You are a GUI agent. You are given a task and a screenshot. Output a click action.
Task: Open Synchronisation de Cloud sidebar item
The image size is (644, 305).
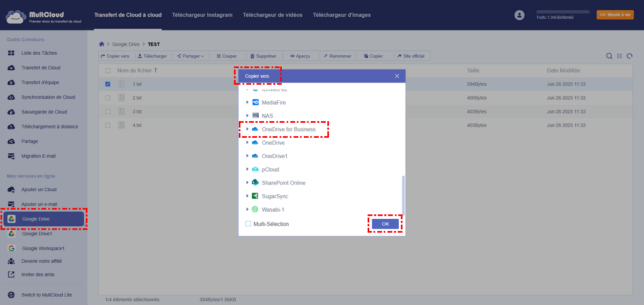[48, 98]
